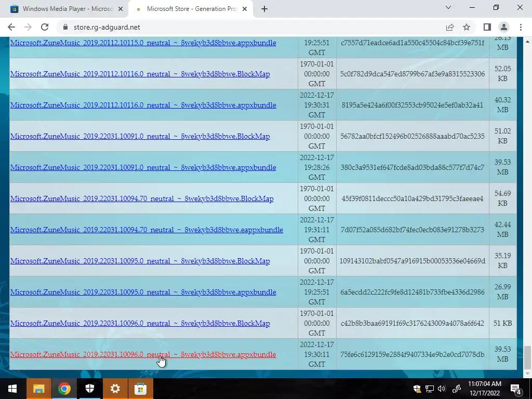Click the address bar URL store.rg-adguard.net

coord(107,27)
